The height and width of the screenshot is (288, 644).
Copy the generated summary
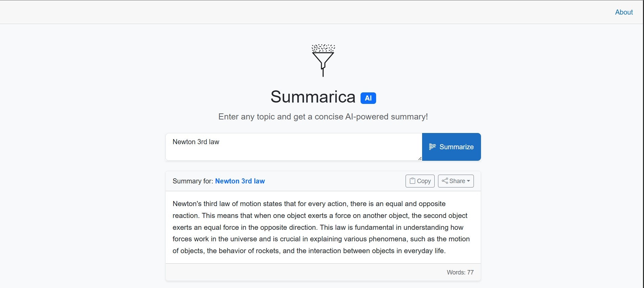coord(420,181)
